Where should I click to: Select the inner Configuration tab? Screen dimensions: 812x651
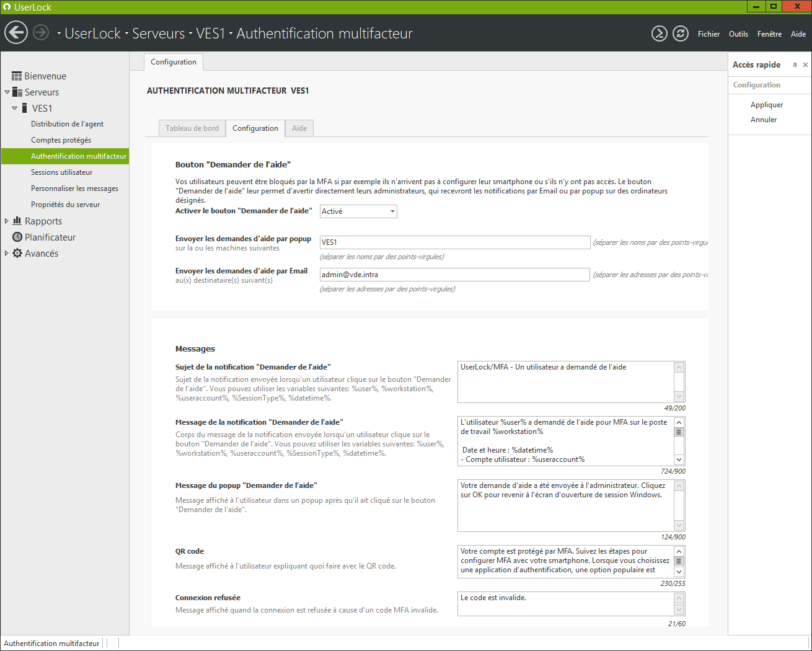pyautogui.click(x=255, y=128)
